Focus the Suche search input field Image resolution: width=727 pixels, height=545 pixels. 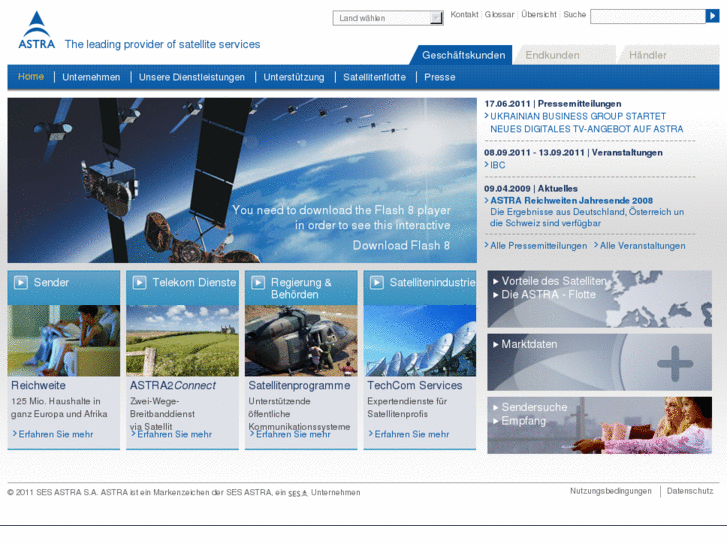pyautogui.click(x=648, y=16)
